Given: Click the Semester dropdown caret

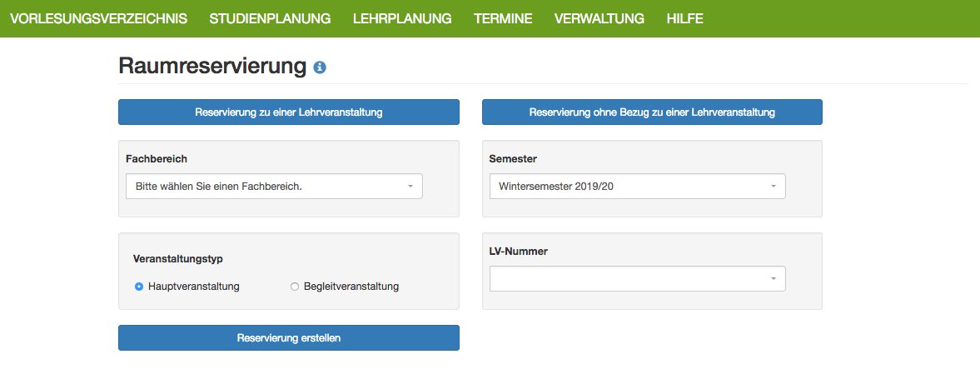Looking at the screenshot, I should coord(774,187).
